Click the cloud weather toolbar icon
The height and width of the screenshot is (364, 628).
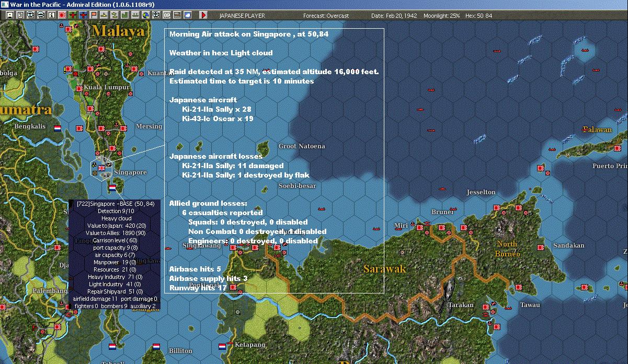tap(187, 15)
